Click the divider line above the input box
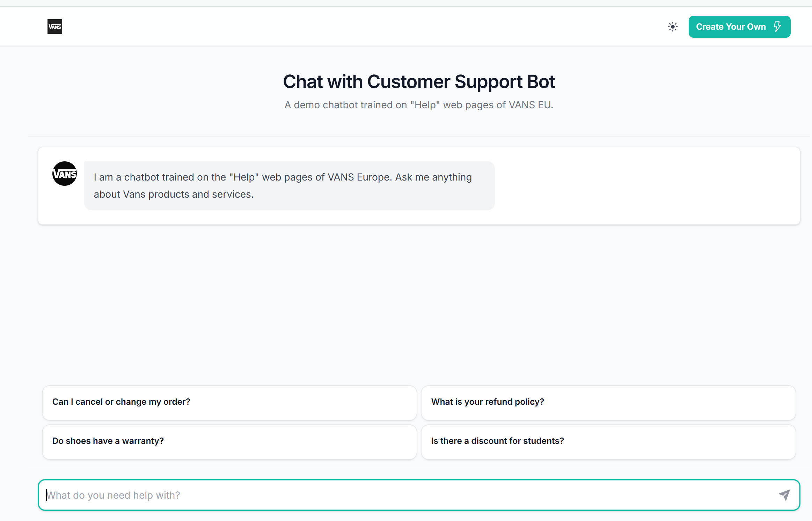This screenshot has height=521, width=812. (419, 469)
